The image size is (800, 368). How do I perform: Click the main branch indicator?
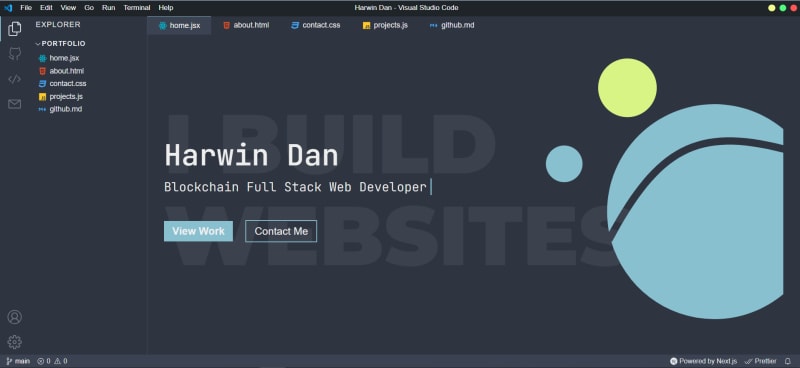coord(18,361)
